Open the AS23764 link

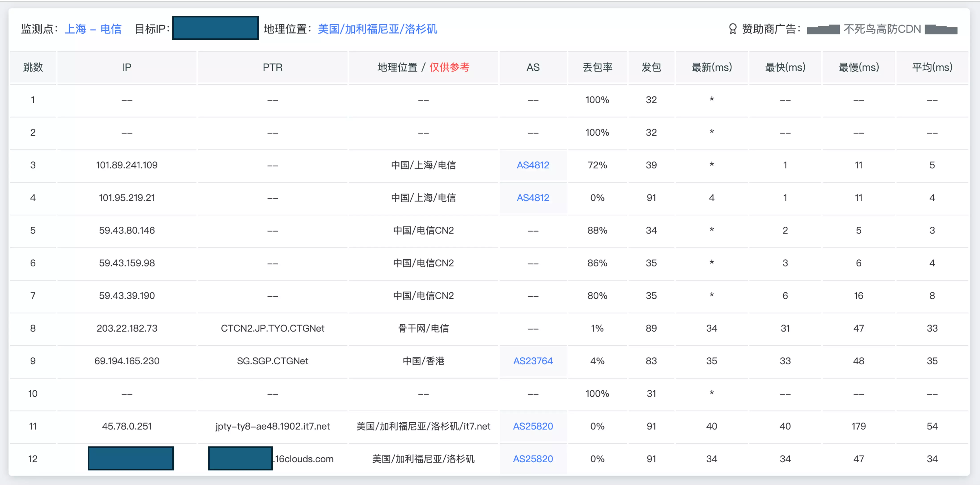533,361
